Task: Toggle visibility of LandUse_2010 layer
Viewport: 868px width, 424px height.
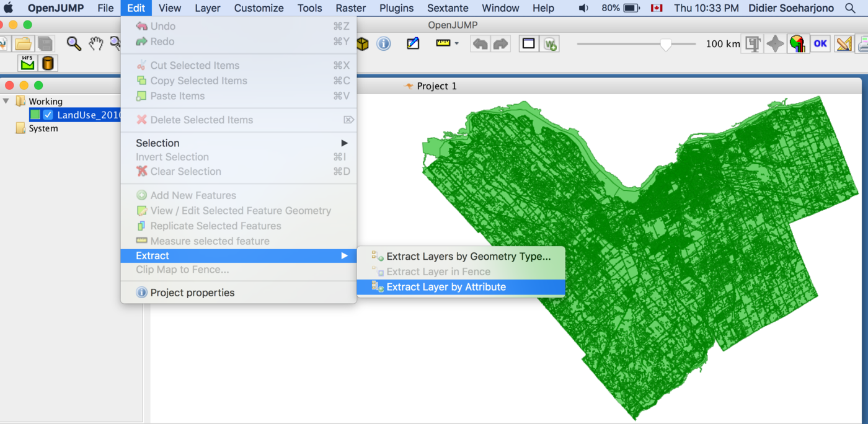Action: 46,115
